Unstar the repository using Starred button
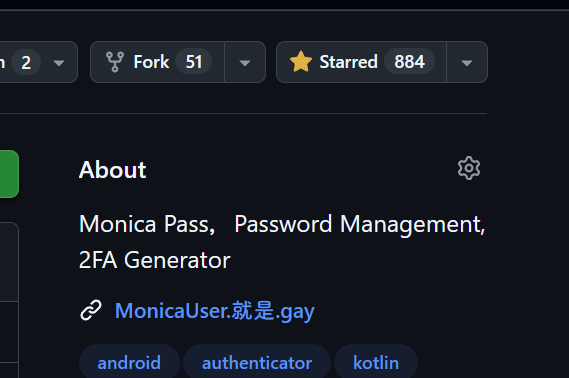The image size is (569, 378). [361, 62]
